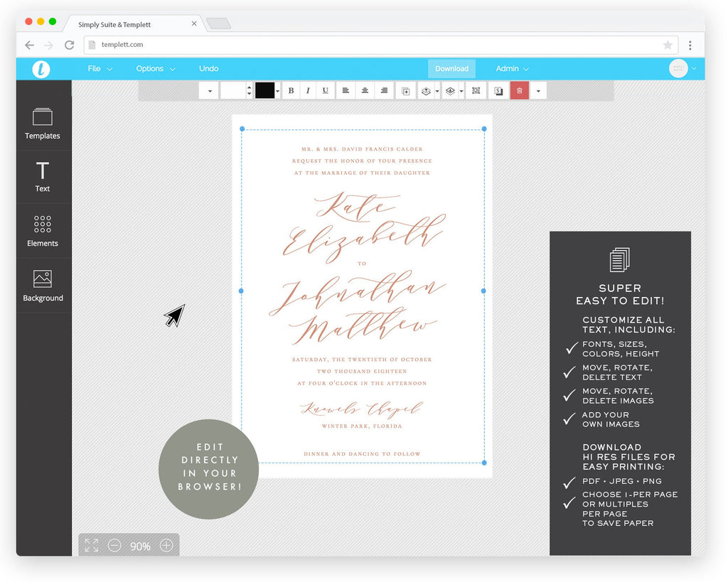This screenshot has height=582, width=728.
Task: Expand the send-backward options arrow
Action: 461,91
